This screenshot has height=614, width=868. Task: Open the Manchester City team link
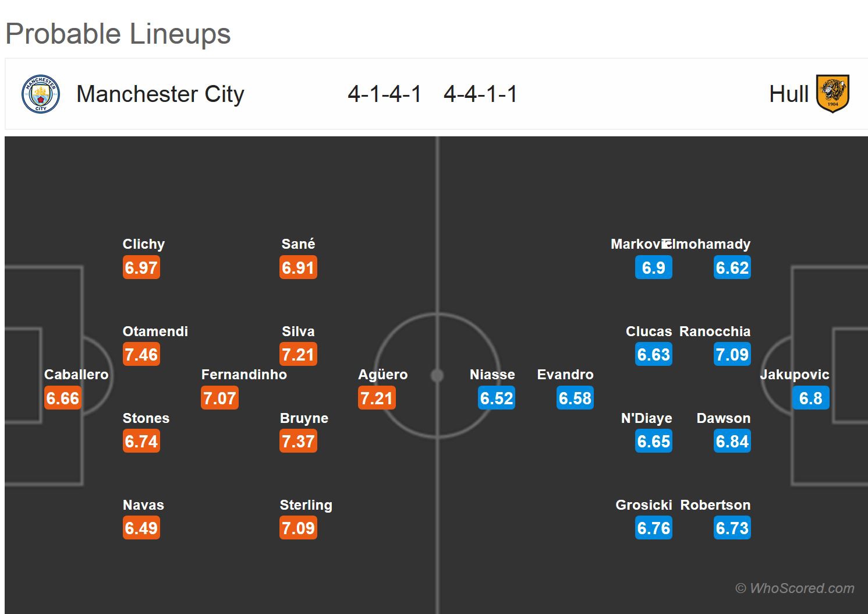pos(160,94)
